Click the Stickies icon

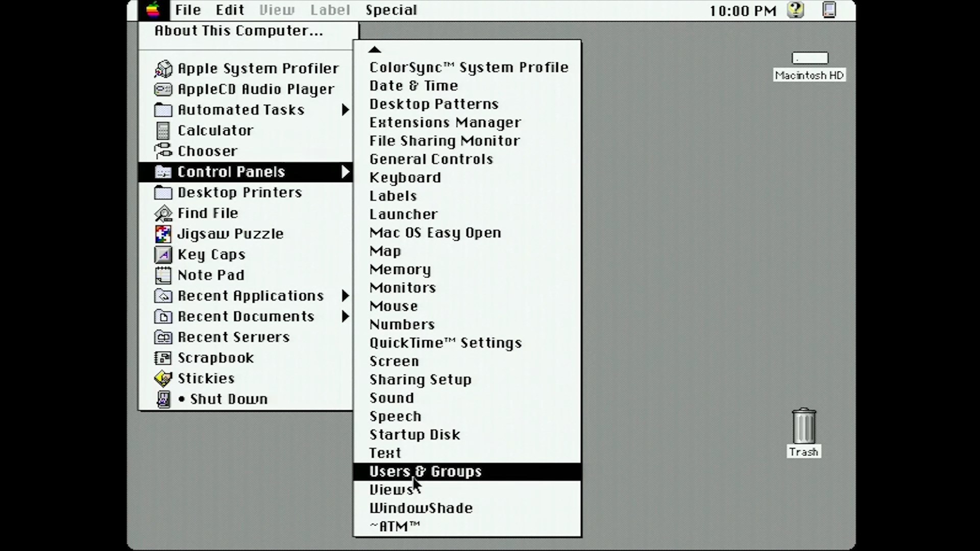tap(162, 378)
